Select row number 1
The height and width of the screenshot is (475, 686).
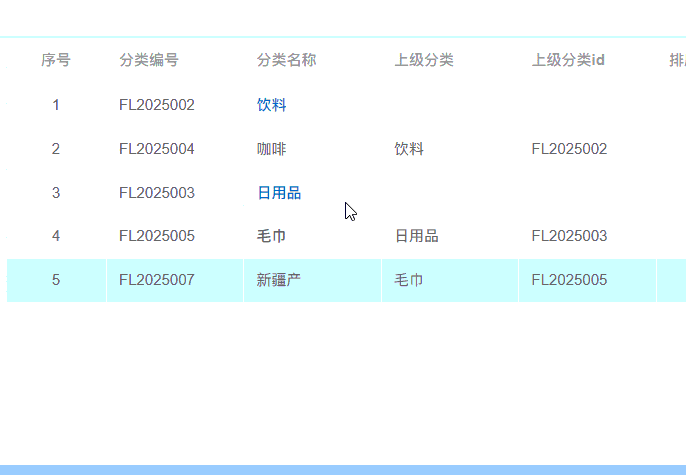click(x=56, y=105)
